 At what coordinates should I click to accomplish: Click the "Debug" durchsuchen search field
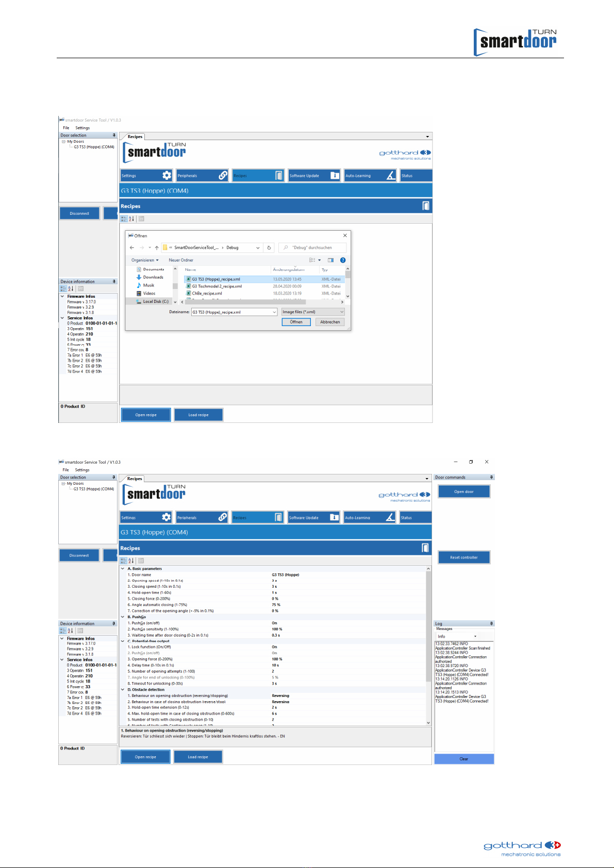(312, 248)
